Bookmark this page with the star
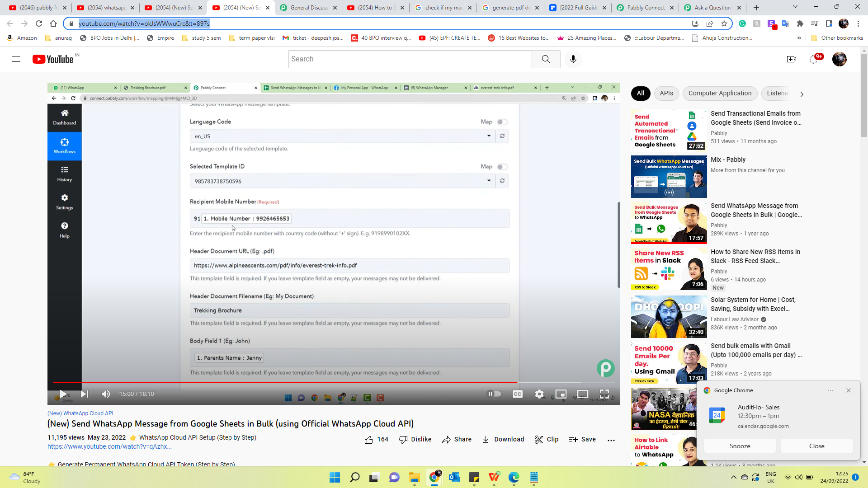Screen dimensions: 868x488 coord(724,23)
